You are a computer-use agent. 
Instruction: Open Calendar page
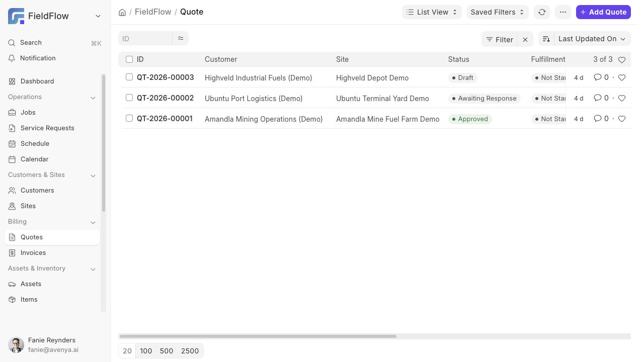[52, 159]
